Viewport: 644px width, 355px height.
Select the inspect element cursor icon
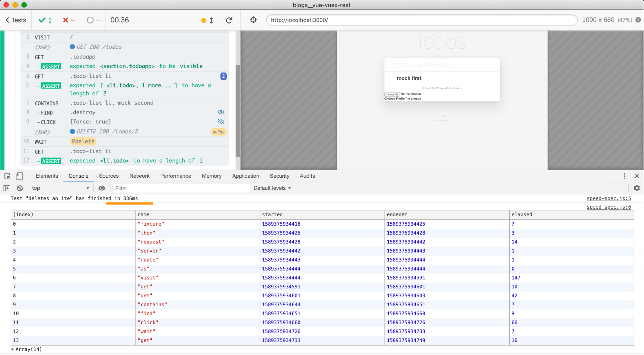click(x=7, y=176)
